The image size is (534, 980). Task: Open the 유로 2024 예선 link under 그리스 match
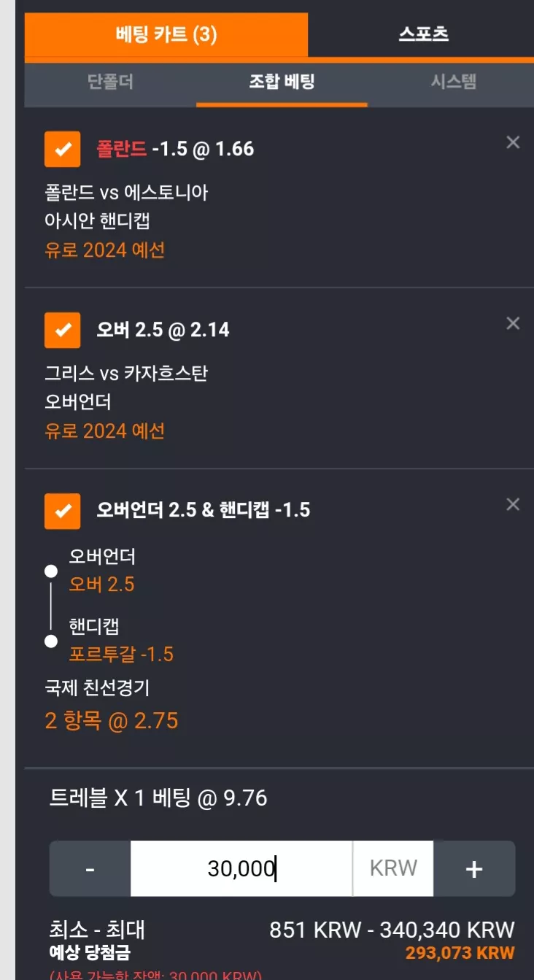(x=104, y=431)
